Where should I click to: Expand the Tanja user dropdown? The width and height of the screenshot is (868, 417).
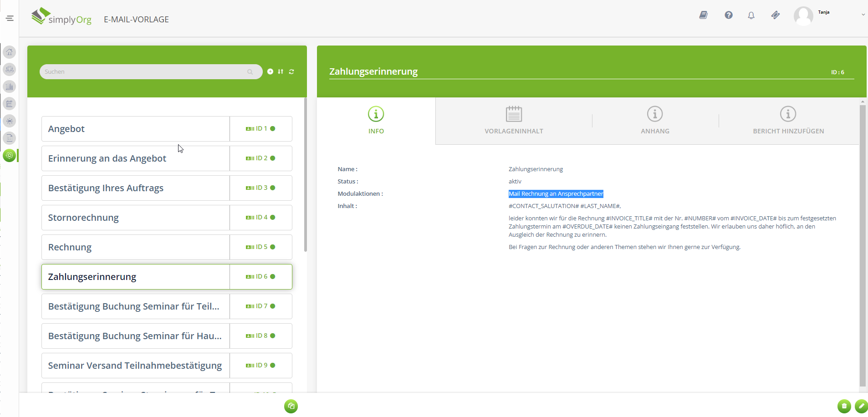(x=863, y=15)
